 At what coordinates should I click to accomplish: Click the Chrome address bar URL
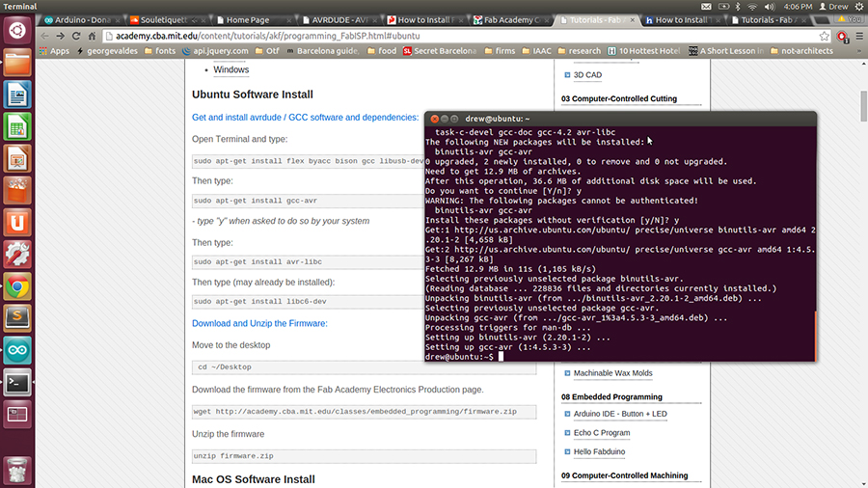[x=267, y=36]
